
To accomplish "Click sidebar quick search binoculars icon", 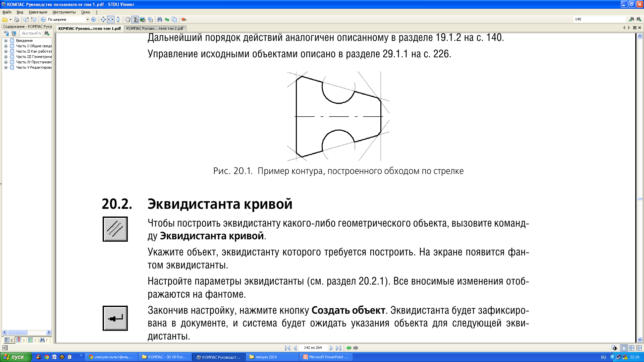I will coord(47,33).
